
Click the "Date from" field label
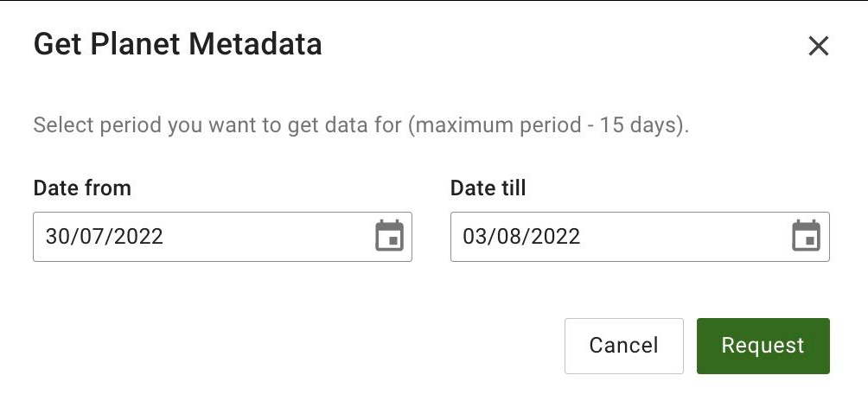tap(82, 188)
